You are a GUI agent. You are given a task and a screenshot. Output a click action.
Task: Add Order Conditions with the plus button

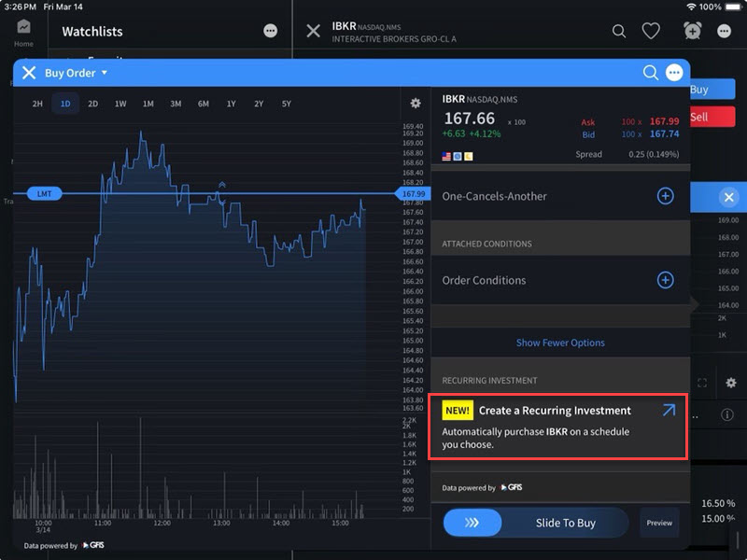click(665, 280)
